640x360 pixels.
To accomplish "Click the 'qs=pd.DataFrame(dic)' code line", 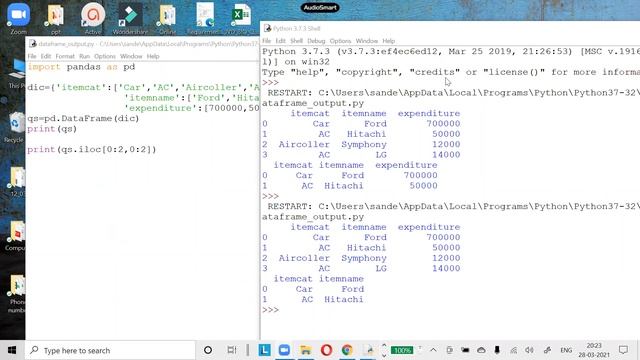I will pyautogui.click(x=83, y=118).
